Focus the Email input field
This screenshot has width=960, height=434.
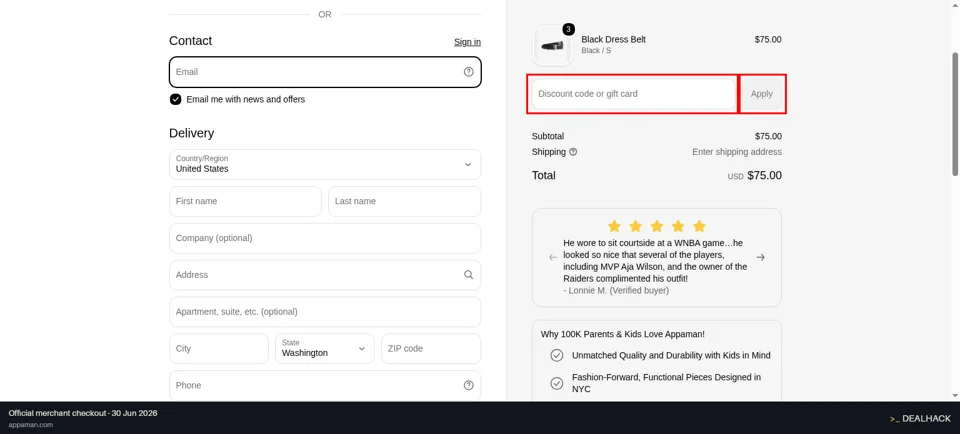[x=325, y=72]
